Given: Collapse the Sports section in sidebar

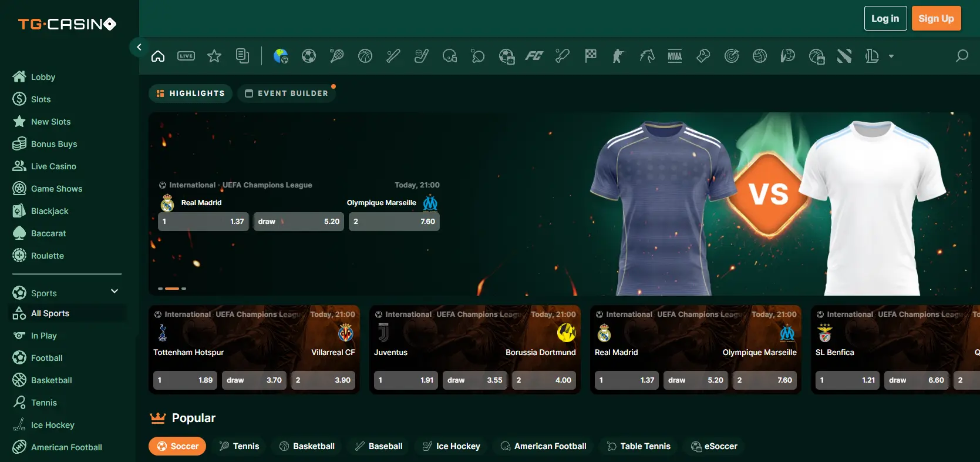Looking at the screenshot, I should pos(114,292).
